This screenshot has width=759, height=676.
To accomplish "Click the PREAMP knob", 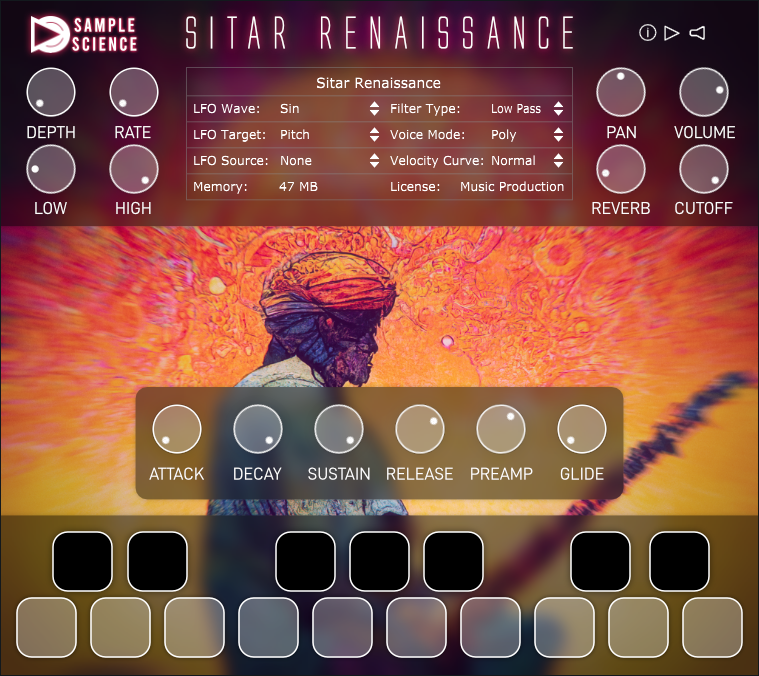I will click(501, 429).
